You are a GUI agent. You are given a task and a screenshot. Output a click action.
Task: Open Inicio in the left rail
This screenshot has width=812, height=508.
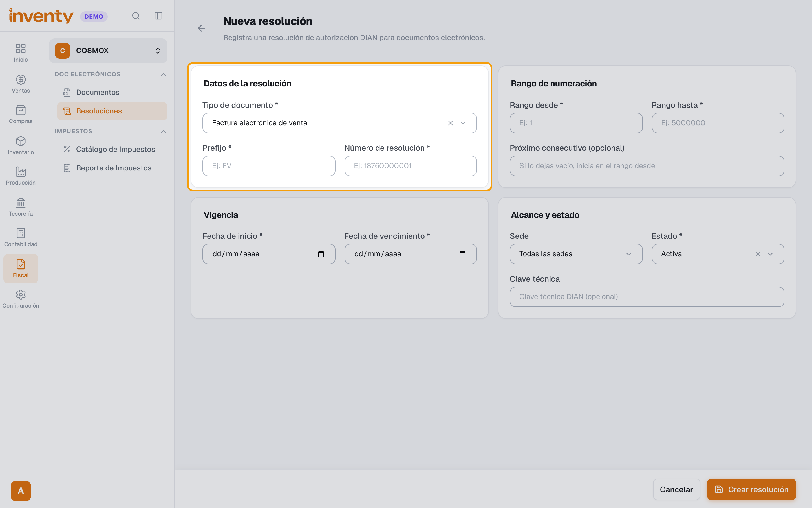[x=21, y=53]
